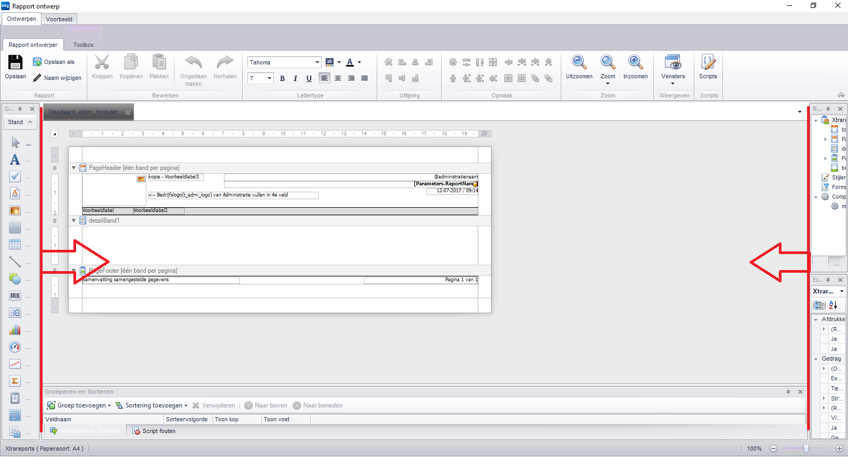This screenshot has height=457, width=848.
Task: Select the pointer tool in toolbox
Action: point(15,143)
